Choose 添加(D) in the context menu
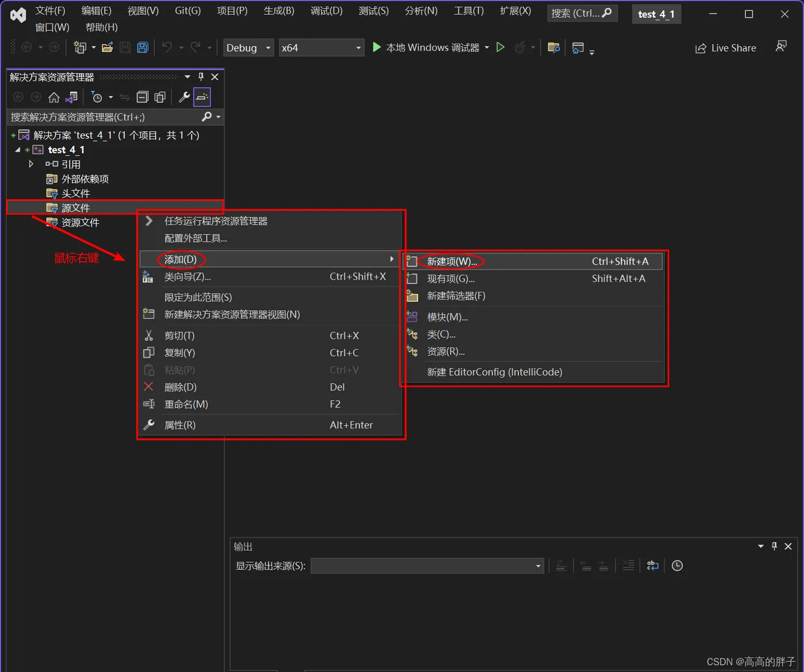Viewport: 804px width, 672px height. [269, 259]
